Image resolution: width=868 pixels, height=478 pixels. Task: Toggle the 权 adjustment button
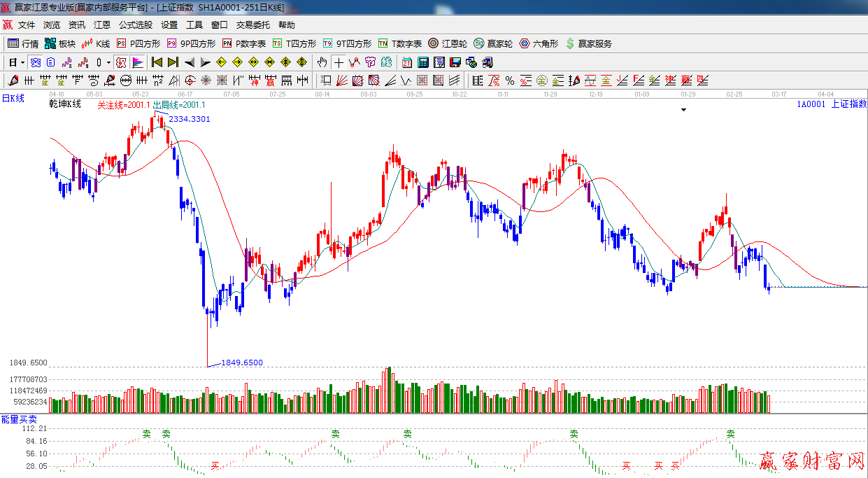121,62
